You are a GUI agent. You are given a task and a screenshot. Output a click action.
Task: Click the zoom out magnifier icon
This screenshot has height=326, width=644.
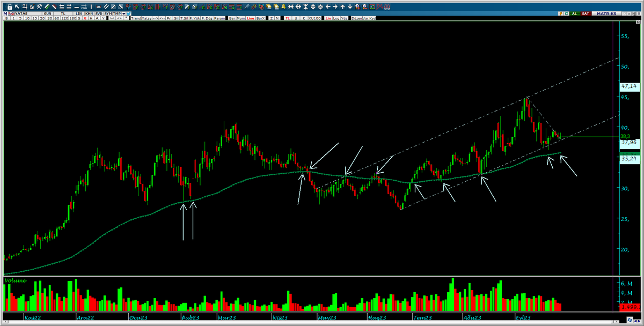click(x=364, y=7)
